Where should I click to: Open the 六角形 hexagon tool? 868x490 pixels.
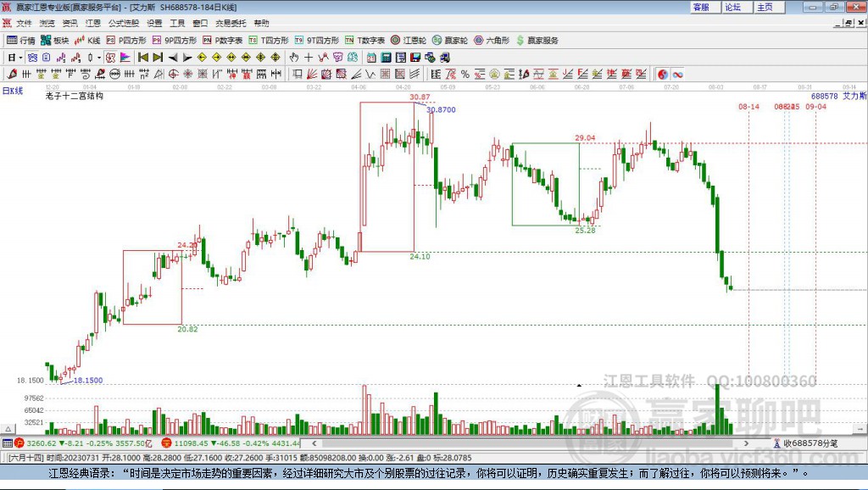(492, 41)
